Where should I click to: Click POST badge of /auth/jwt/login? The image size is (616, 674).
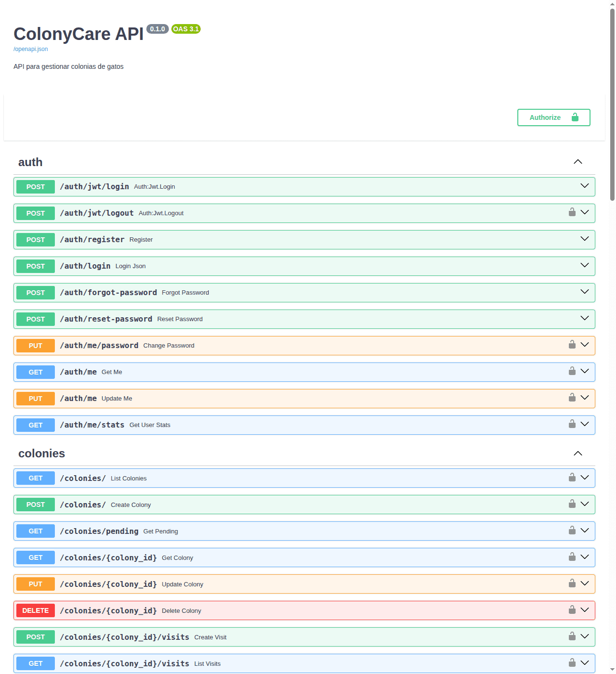tap(36, 187)
